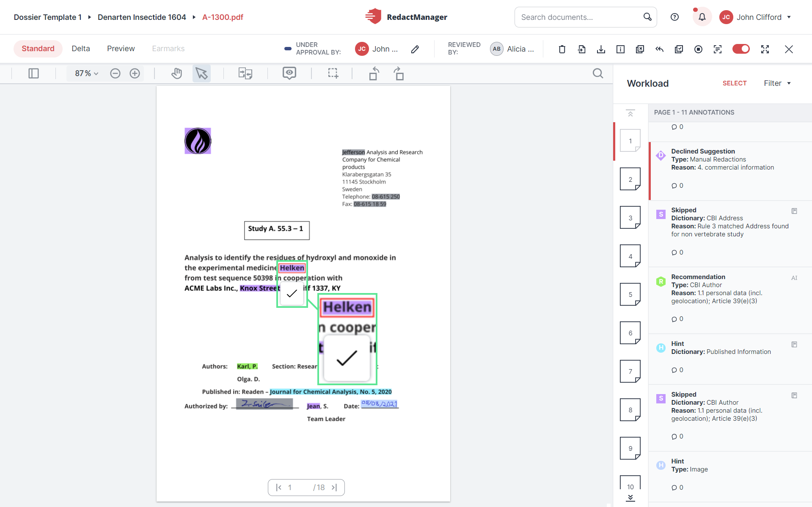Toggle the eye visibility tooltip icon
Screen dimensions: 812x507
click(x=289, y=73)
